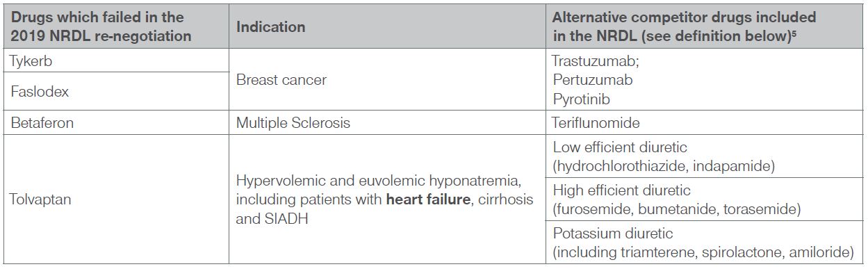This screenshot has height=269, width=868.
Task: Select the Trastuzumab entry
Action: pyautogui.click(x=596, y=61)
